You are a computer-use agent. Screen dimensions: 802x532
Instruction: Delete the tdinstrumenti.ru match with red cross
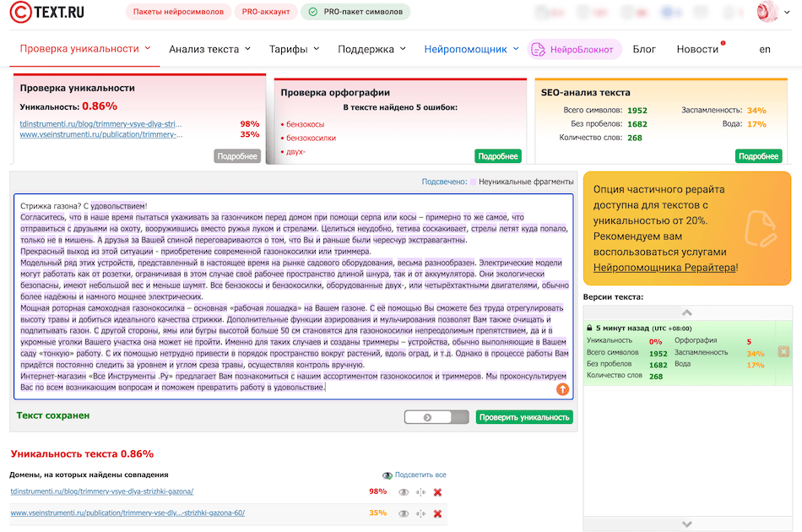[x=437, y=492]
